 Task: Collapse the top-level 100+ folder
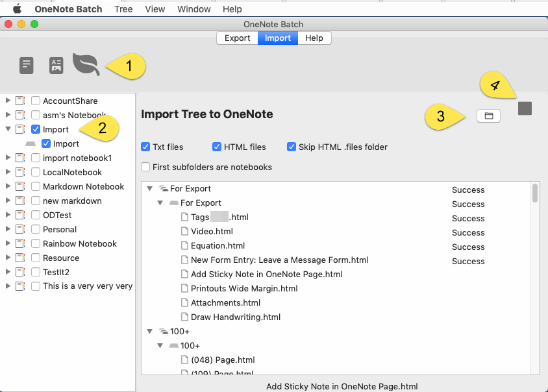[x=150, y=331]
